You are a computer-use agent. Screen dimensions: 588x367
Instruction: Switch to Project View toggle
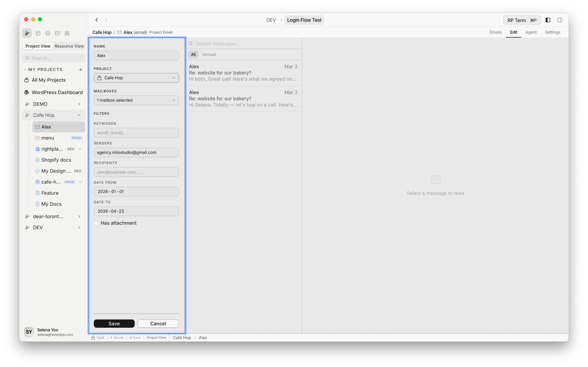point(38,46)
